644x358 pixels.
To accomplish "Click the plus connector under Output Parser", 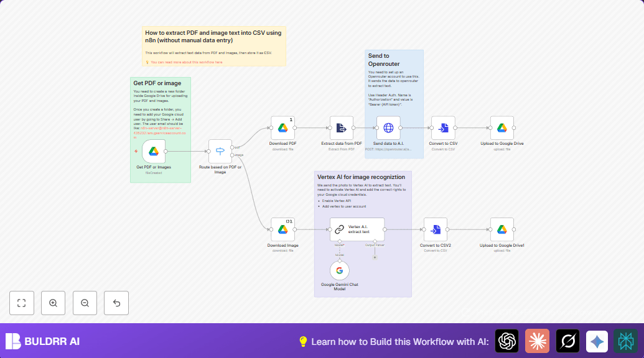I will [375, 257].
